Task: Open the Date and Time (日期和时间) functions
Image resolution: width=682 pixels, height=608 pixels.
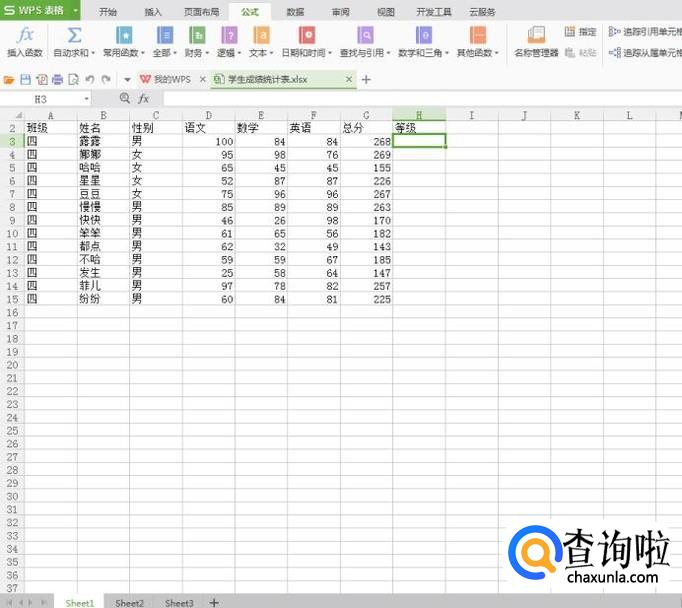Action: click(x=306, y=42)
